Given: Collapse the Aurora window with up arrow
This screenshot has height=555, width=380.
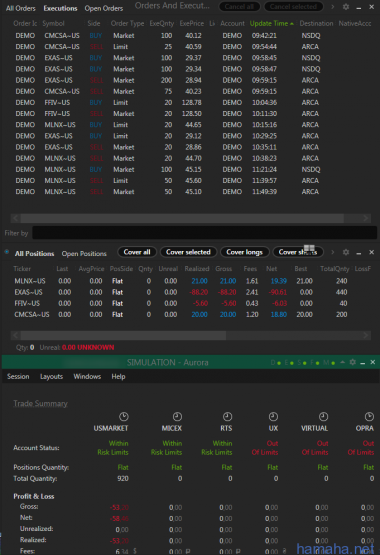Looking at the screenshot, I should 342,362.
